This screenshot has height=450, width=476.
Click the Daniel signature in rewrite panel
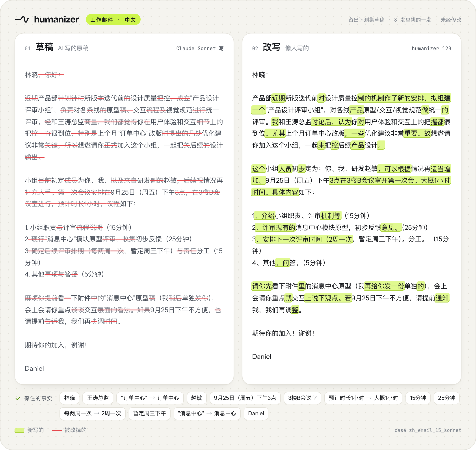[262, 357]
